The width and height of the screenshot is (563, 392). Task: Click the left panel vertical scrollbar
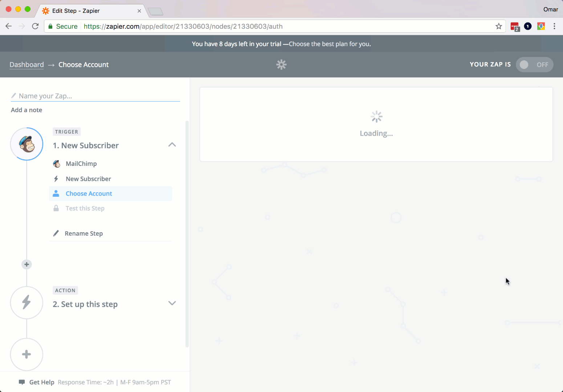187,234
